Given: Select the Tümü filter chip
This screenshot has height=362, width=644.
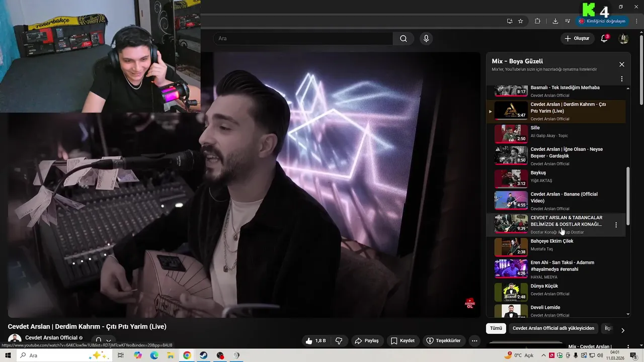Looking at the screenshot, I should [x=496, y=328].
